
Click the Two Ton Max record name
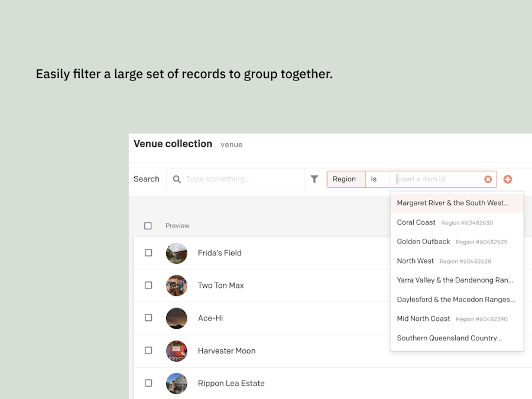(x=221, y=286)
